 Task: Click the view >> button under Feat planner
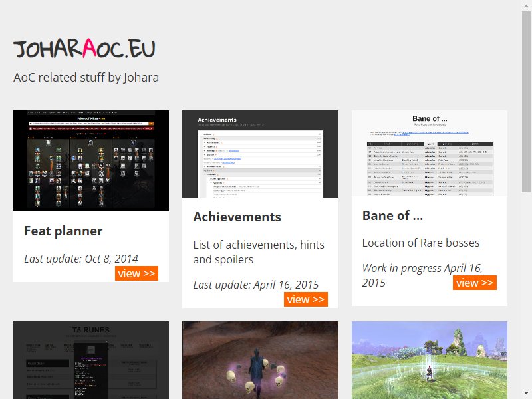click(136, 273)
